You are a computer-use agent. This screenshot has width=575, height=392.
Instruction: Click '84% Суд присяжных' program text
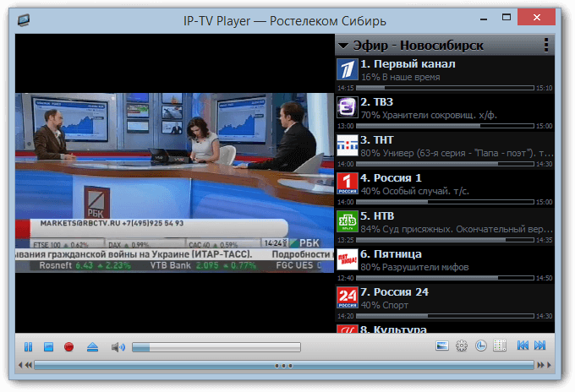pos(457,229)
